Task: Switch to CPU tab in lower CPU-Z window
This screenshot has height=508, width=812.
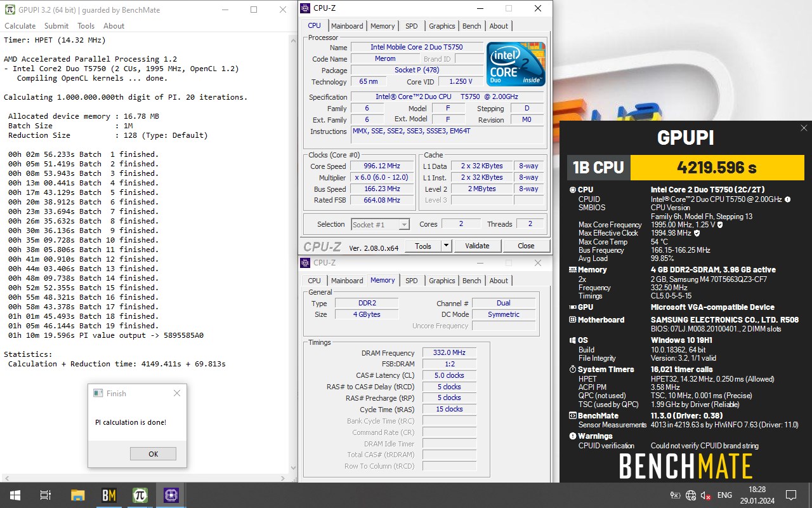Action: click(315, 281)
